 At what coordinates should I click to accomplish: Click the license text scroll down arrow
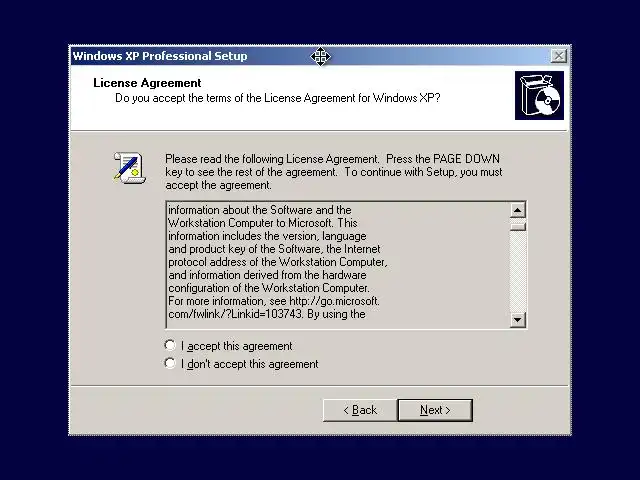pos(518,320)
